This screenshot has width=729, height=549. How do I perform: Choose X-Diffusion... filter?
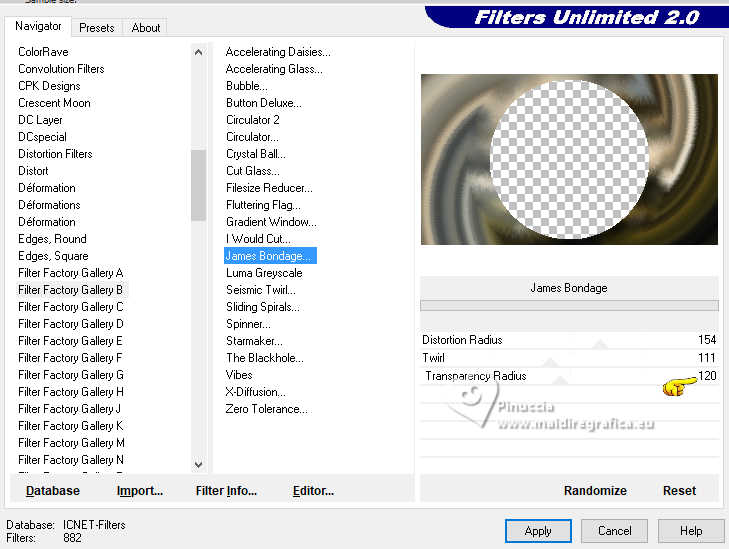coord(255,392)
